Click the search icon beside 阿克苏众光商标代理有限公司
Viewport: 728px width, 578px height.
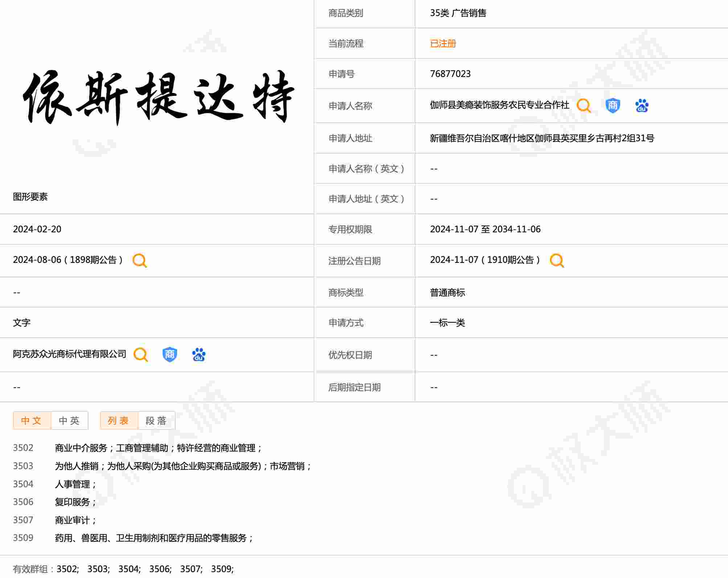pos(141,354)
